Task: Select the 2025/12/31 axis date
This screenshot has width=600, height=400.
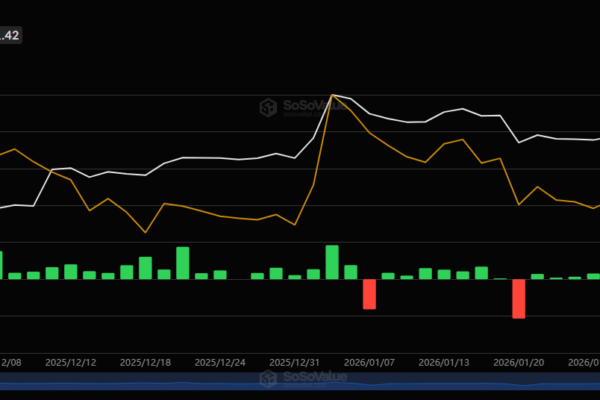Action: [x=295, y=363]
